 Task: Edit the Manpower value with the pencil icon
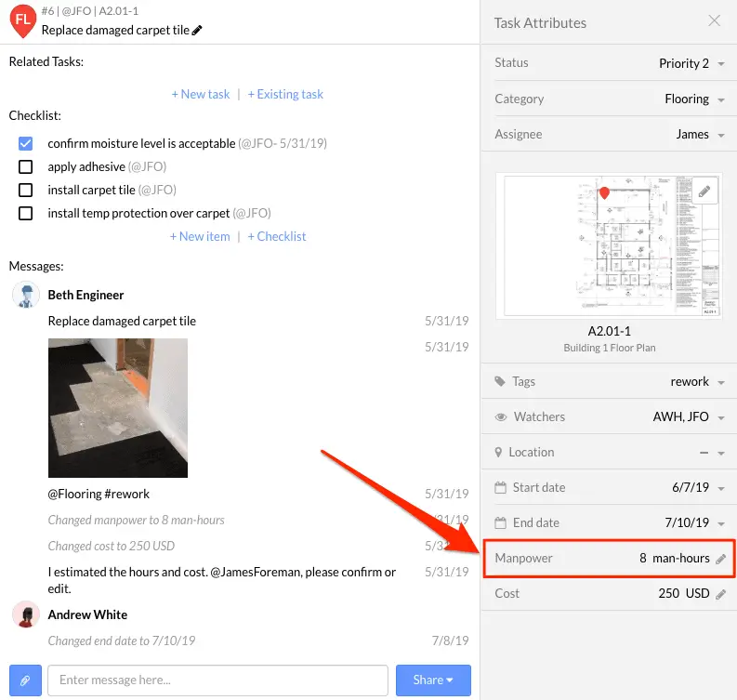[x=720, y=559]
